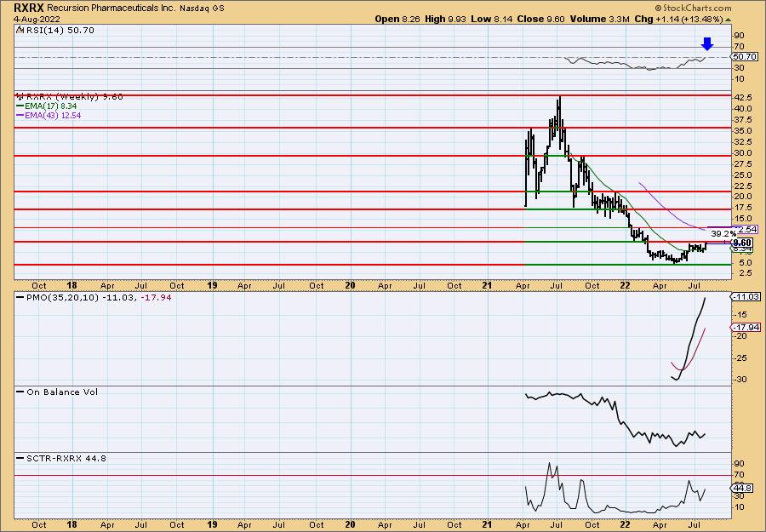
Task: Click the Volume 3.3M value
Action: tap(599, 19)
